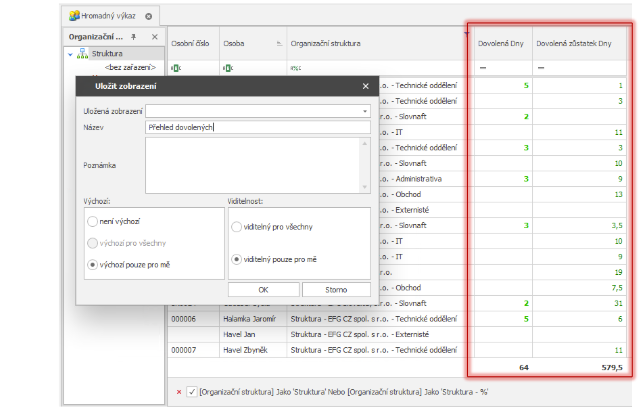Select the Havel Jan cell
The image size is (644, 413).
coord(253,335)
